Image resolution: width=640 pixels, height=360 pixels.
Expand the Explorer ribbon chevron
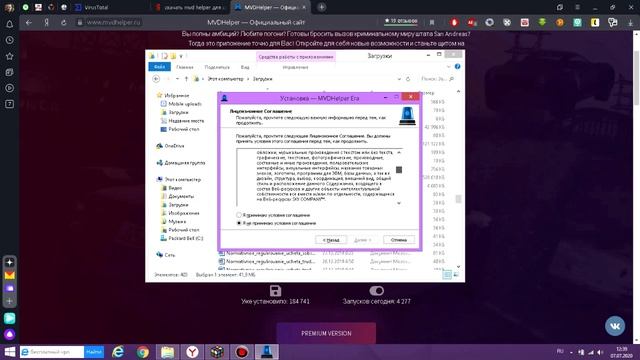click(449, 67)
